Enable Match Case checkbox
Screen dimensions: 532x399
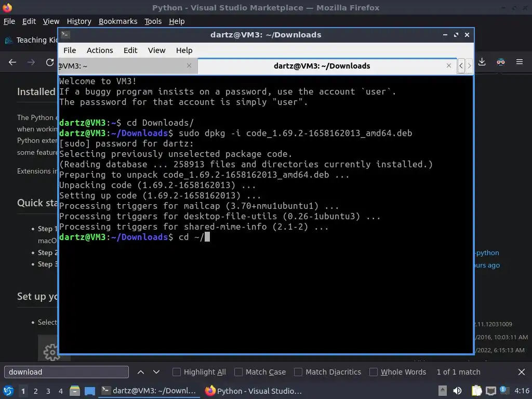point(238,372)
